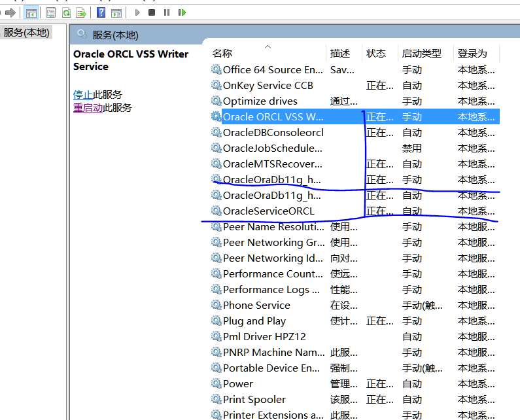Open the Properties toolbar icon
The height and width of the screenshot is (420, 520).
coord(50,13)
